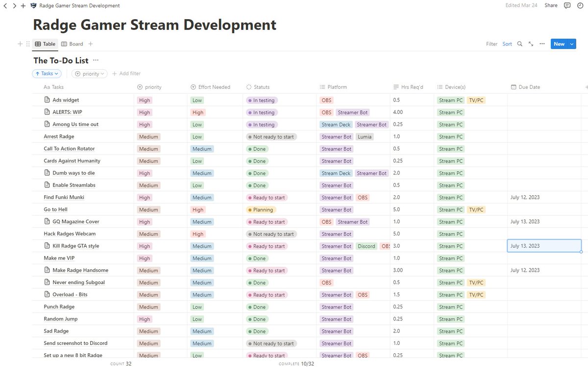Open the Dumb ways to die page icon
The width and height of the screenshot is (588, 367).
click(48, 173)
